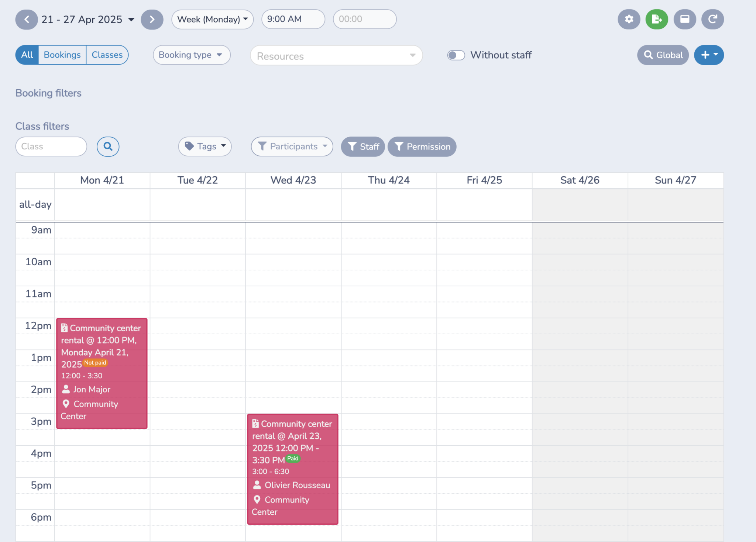Screen dimensions: 756x542
Task: Toggle the Without staff switch
Action: [456, 55]
